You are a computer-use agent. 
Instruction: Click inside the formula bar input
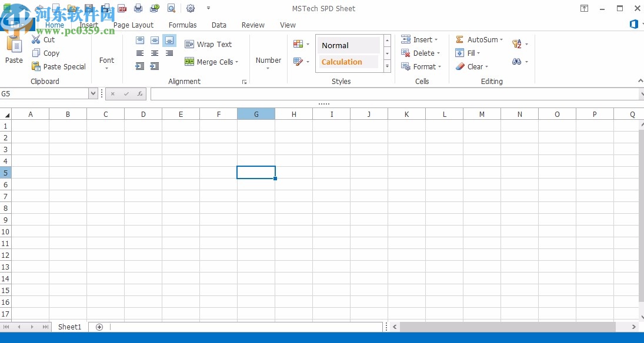tap(395, 94)
